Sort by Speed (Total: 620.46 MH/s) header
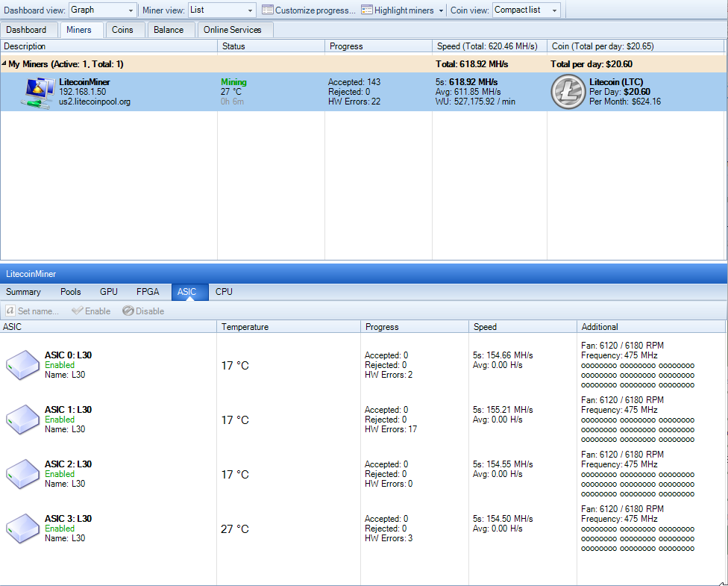This screenshot has height=586, width=728. click(490, 46)
